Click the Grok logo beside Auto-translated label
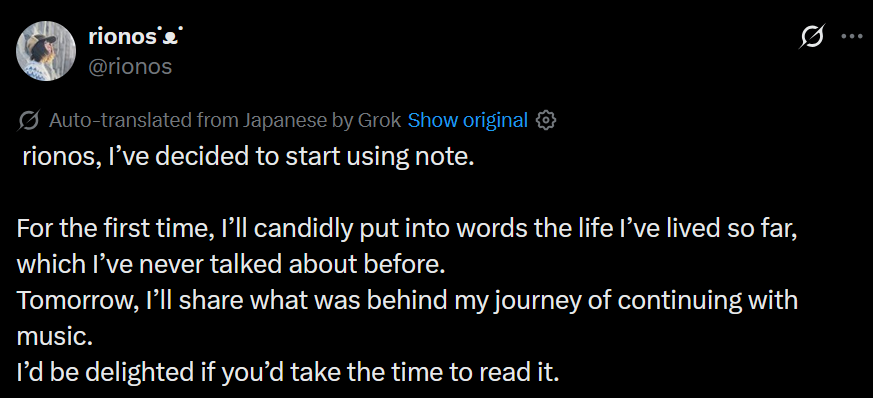 (x=28, y=120)
